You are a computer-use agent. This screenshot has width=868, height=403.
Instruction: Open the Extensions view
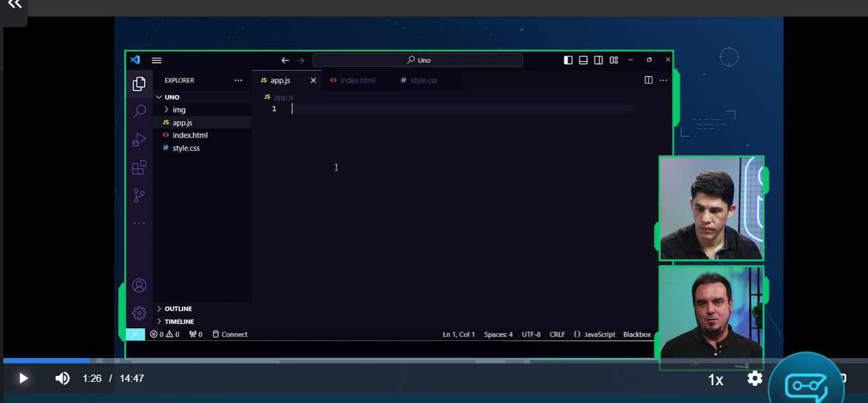point(139,168)
